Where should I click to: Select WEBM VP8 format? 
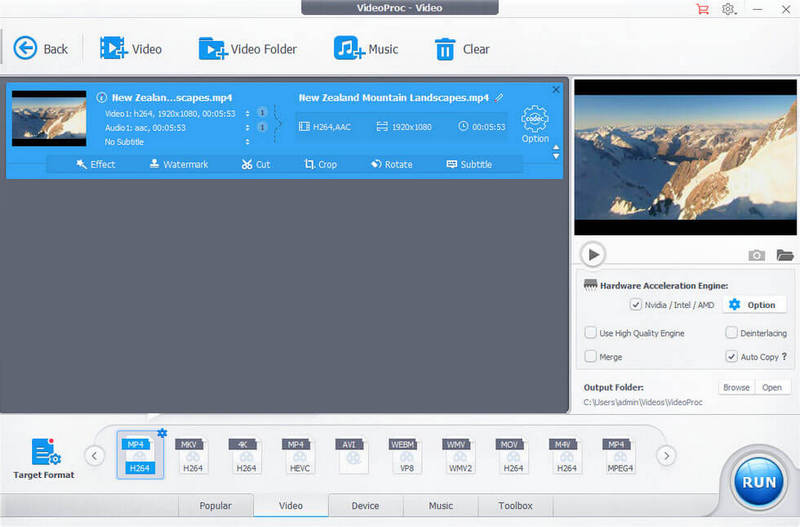[406, 455]
